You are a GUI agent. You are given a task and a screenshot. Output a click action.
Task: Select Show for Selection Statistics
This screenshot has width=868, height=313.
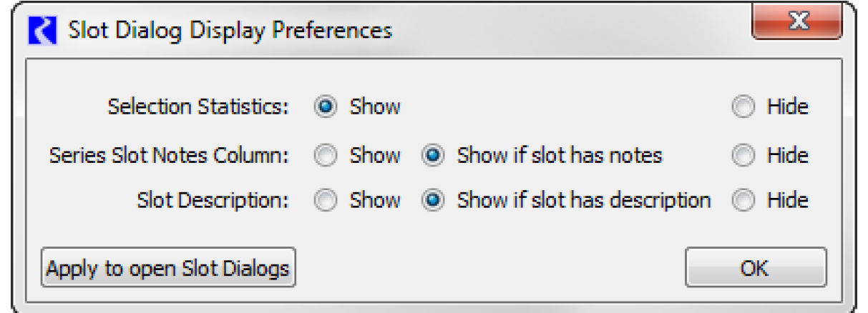[x=326, y=107]
